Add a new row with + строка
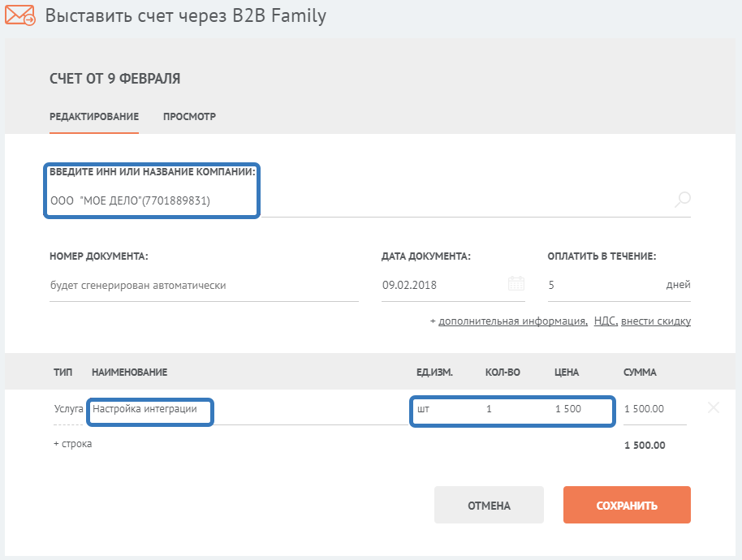 pos(72,445)
